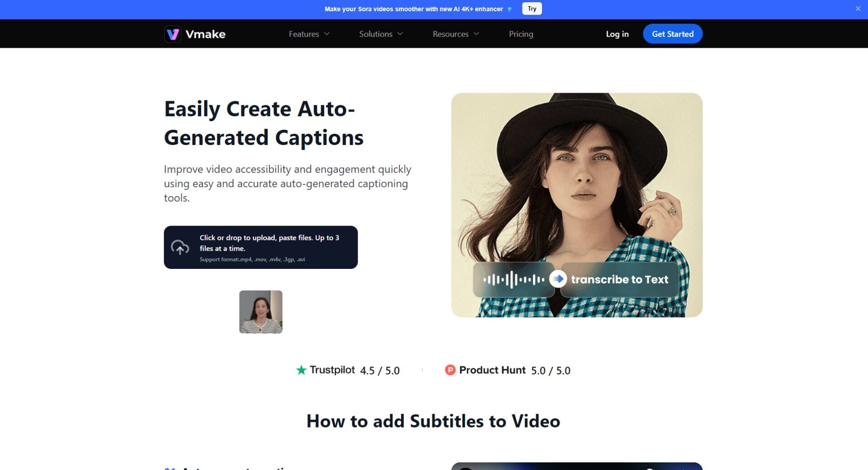Click the Trustpilot green star icon
Image resolution: width=868 pixels, height=470 pixels.
pyautogui.click(x=301, y=370)
